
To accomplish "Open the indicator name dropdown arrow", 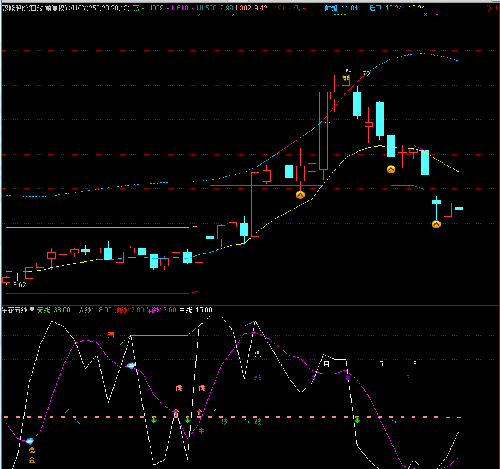I will 32,310.
